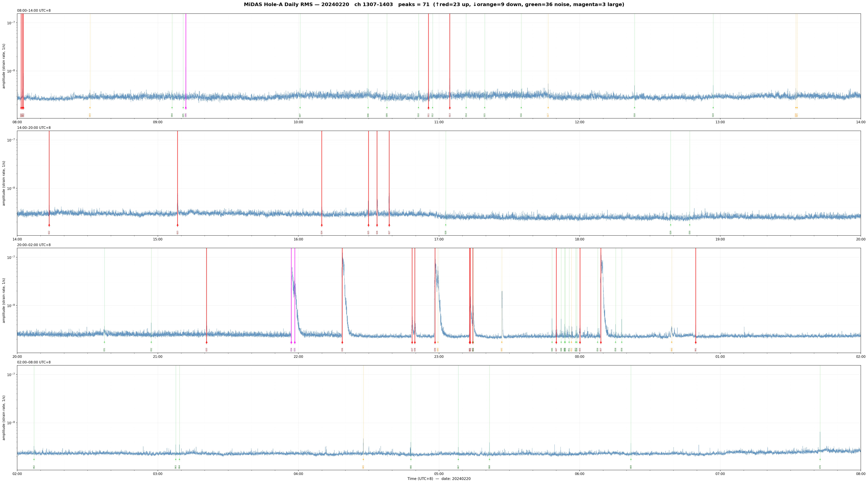Click the green marker labeled 069

pyautogui.click(x=631, y=459)
